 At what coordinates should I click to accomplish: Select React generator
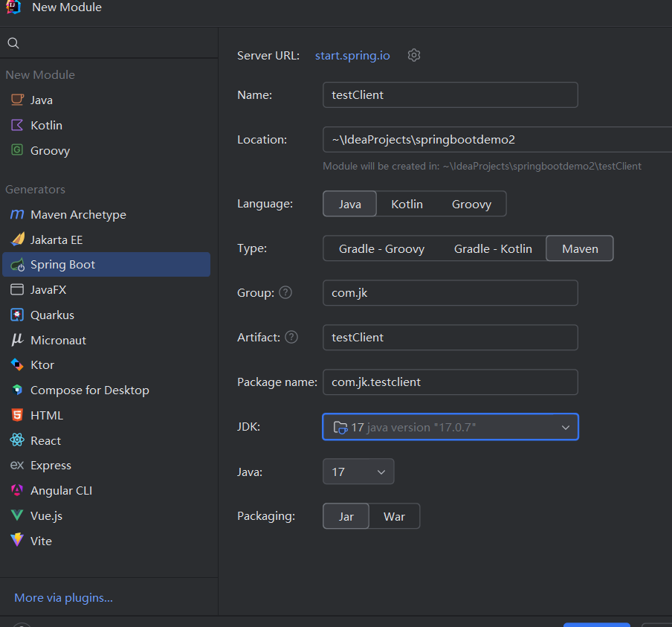click(x=106, y=440)
